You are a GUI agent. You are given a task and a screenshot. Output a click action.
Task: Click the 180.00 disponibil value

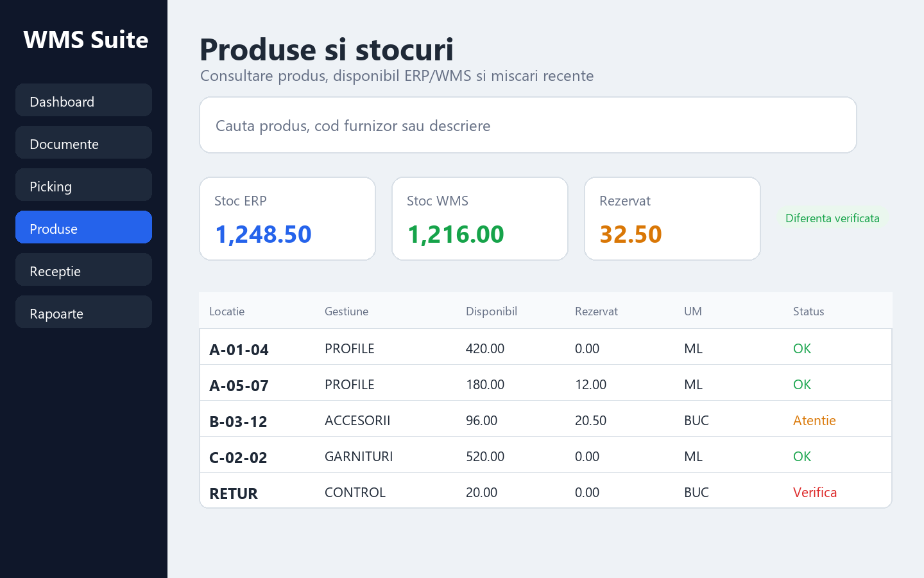(x=485, y=385)
